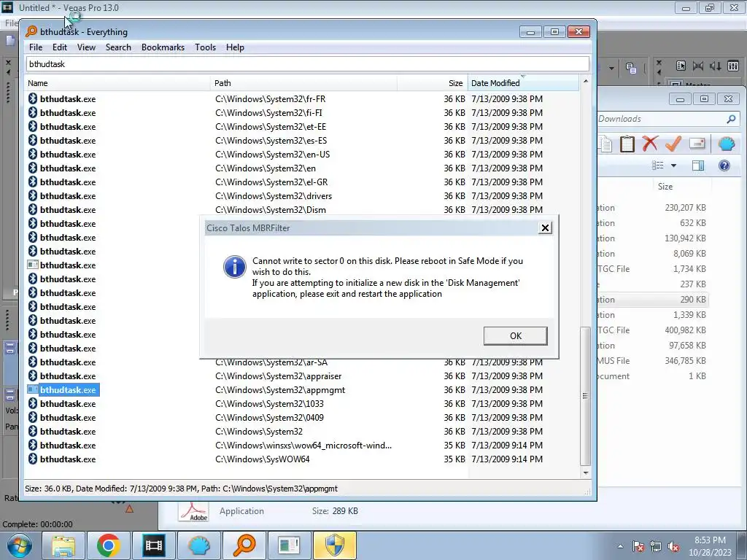Open the Windows Start menu
The image size is (747, 560).
tap(20, 545)
